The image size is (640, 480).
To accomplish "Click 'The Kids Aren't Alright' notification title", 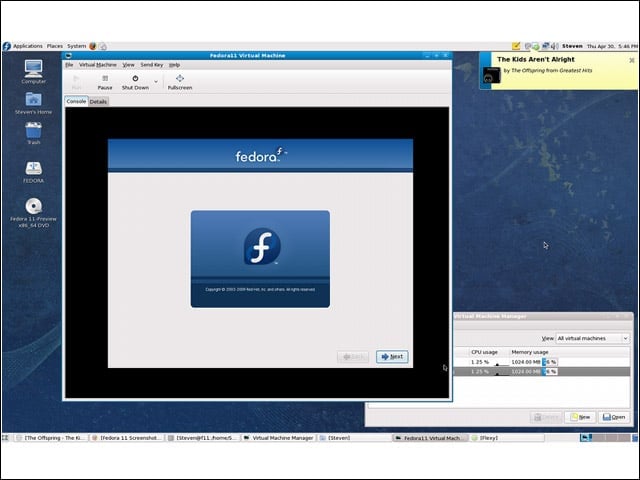I will pos(536,60).
